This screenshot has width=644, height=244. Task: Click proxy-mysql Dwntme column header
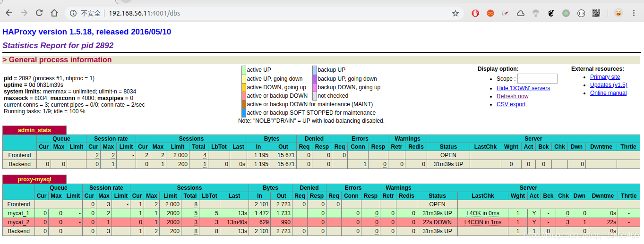pyautogui.click(x=602, y=196)
